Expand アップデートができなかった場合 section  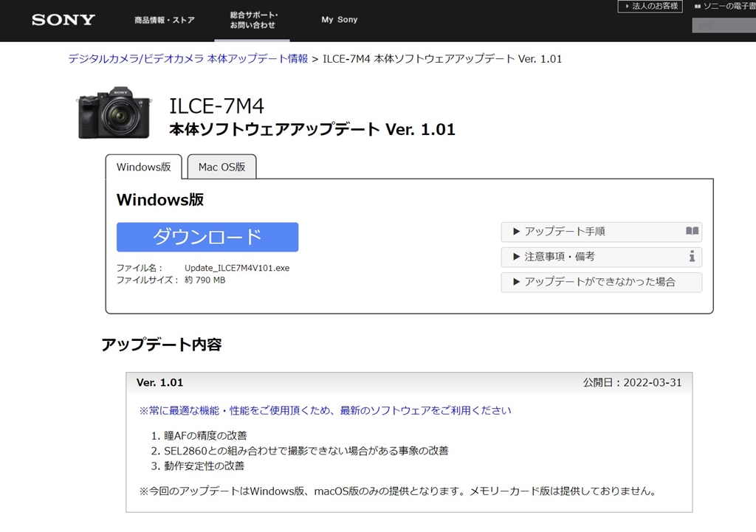(601, 282)
